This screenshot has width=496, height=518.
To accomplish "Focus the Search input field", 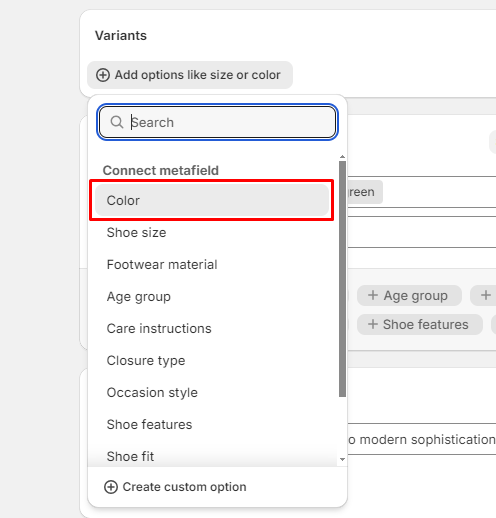I will click(217, 122).
